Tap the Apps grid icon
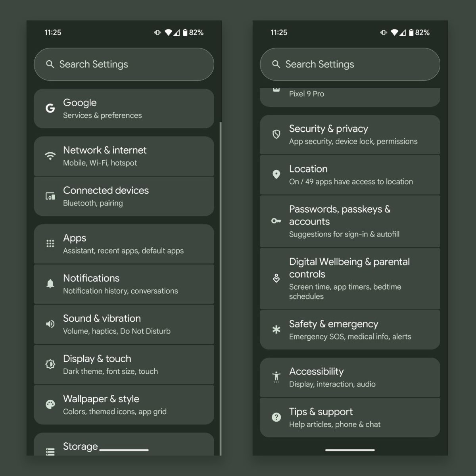Screen dimensions: 476x476 pos(50,244)
